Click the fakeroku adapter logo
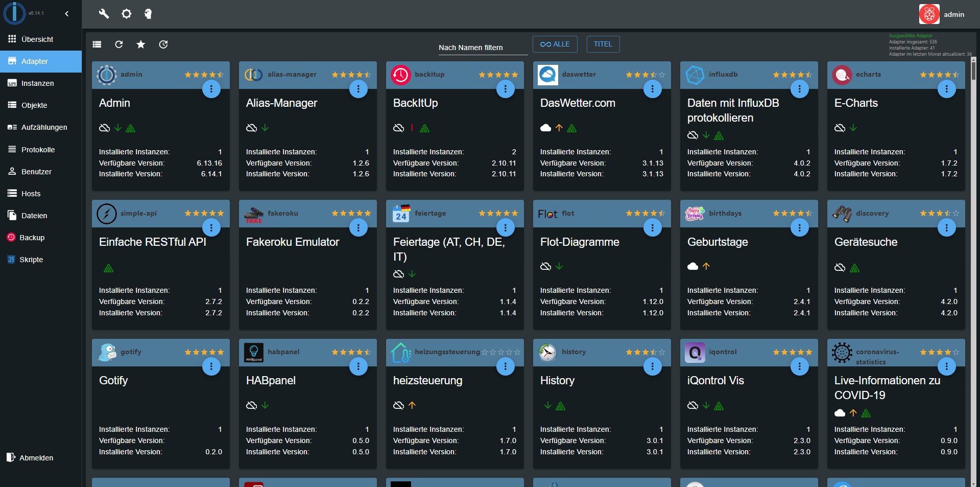This screenshot has height=487, width=980. [x=254, y=215]
